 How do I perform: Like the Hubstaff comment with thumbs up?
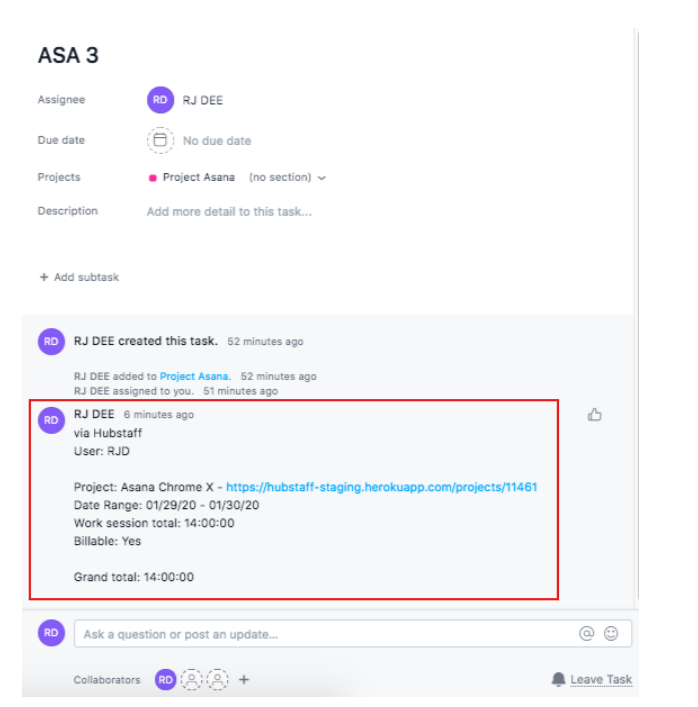pyautogui.click(x=595, y=415)
